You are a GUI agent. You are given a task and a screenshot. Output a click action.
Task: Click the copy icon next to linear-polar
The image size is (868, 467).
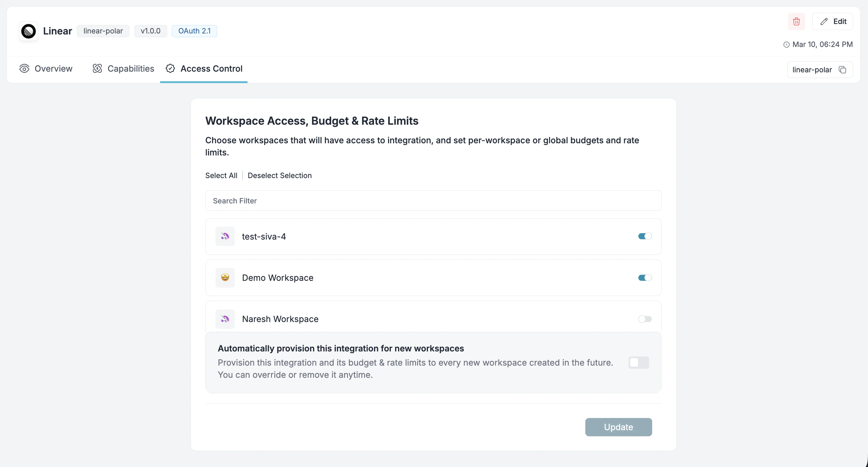[842, 69]
